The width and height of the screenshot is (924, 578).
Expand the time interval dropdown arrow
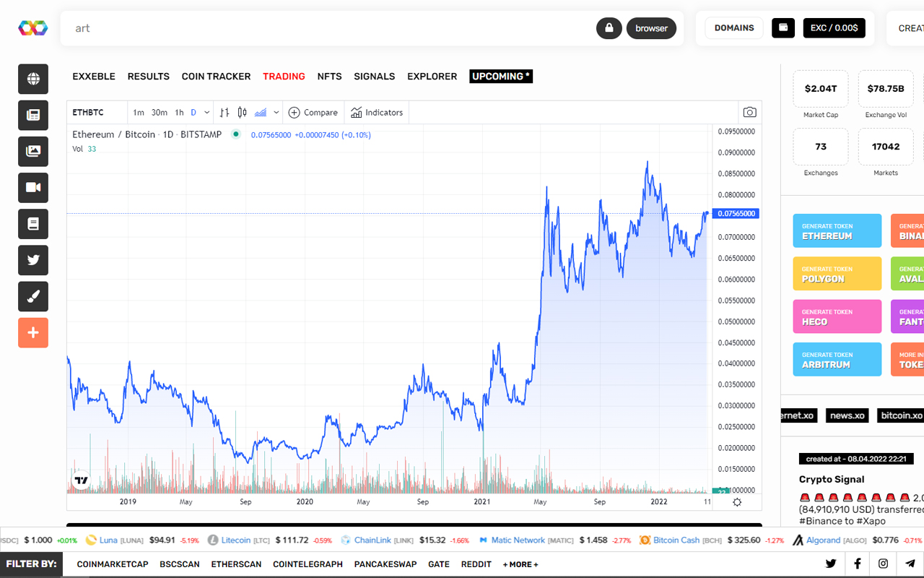point(207,112)
